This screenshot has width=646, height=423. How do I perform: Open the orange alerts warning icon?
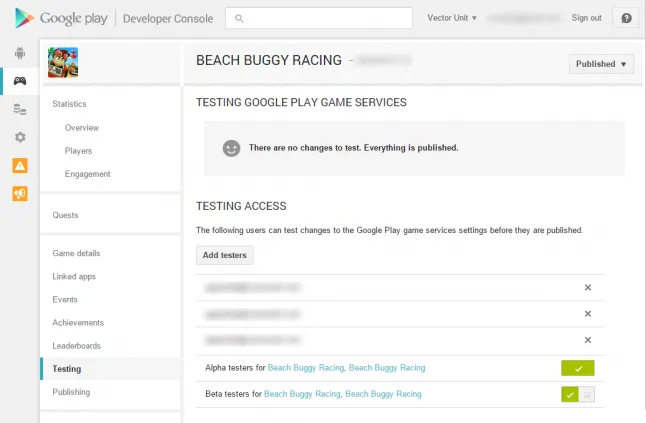pyautogui.click(x=20, y=166)
